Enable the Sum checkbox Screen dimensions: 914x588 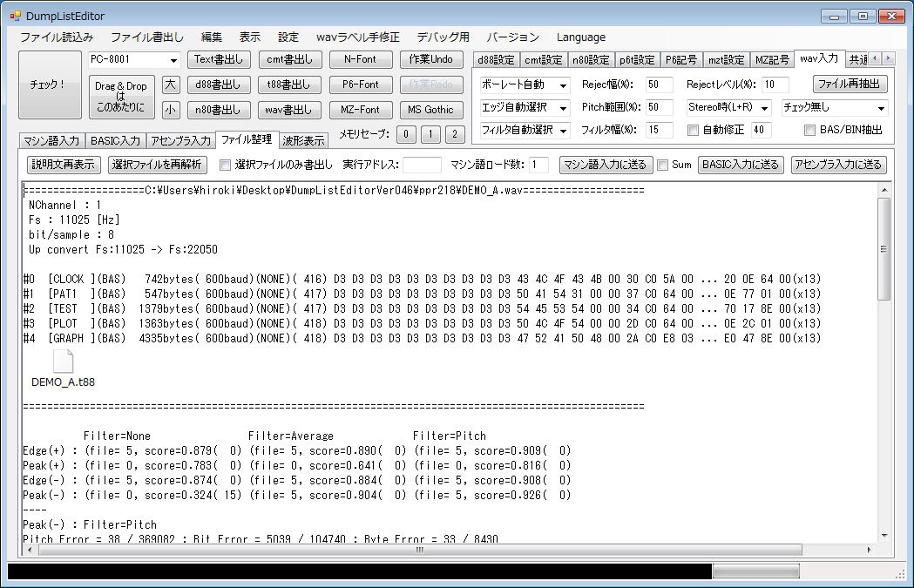[x=663, y=165]
